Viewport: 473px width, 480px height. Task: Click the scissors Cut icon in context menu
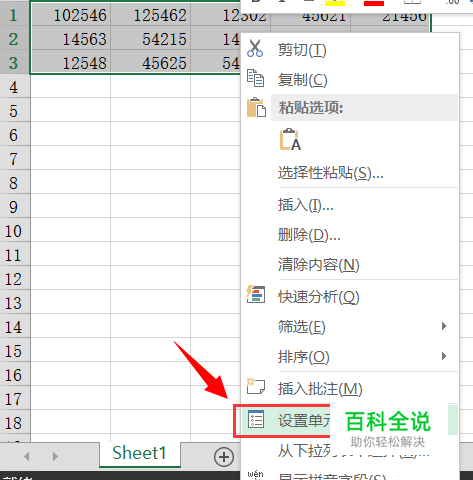tap(255, 48)
